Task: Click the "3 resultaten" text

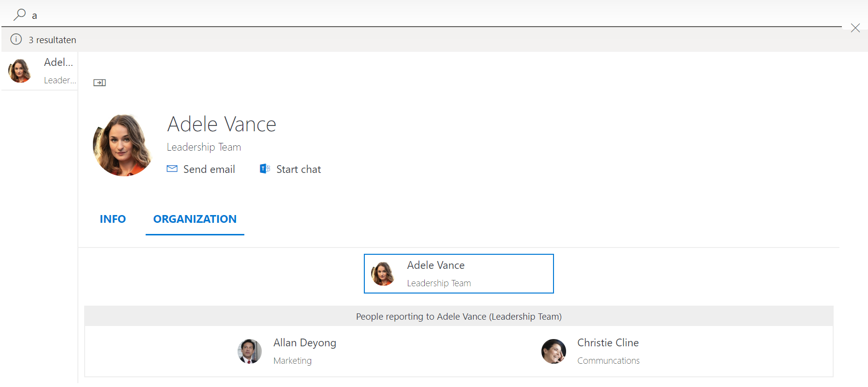Action: (x=52, y=40)
